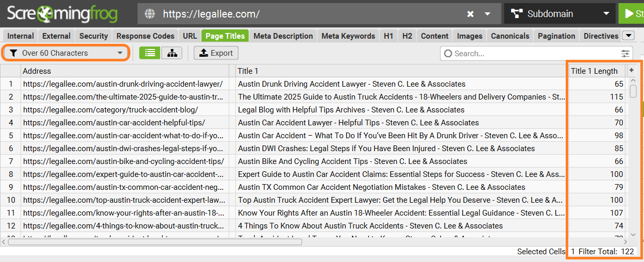The width and height of the screenshot is (644, 262).
Task: Open URL history dropdown arrow
Action: (487, 14)
